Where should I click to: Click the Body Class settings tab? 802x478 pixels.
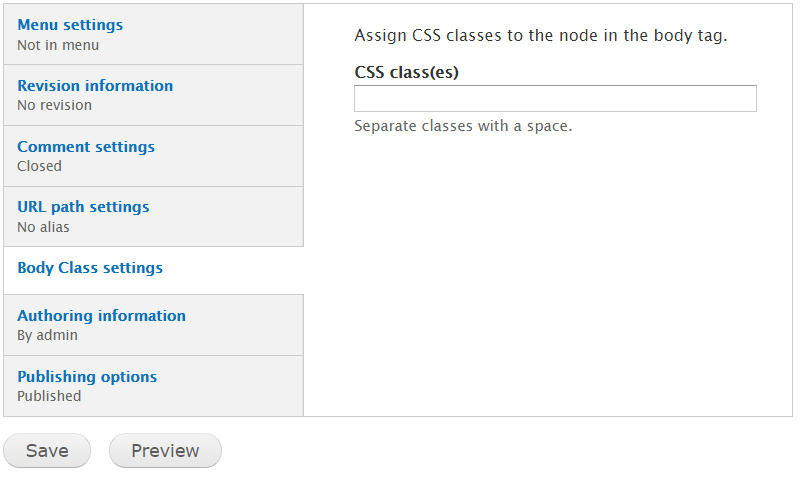click(90, 268)
